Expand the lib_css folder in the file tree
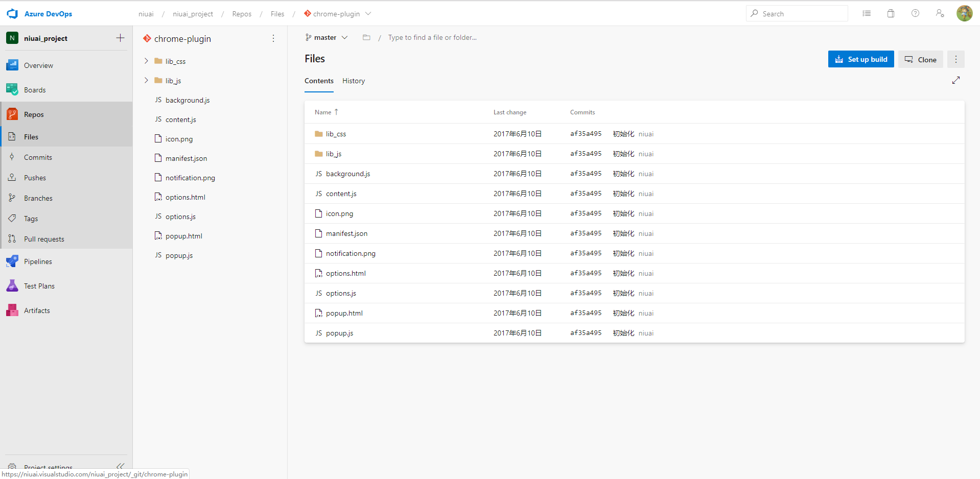980x479 pixels. [147, 61]
